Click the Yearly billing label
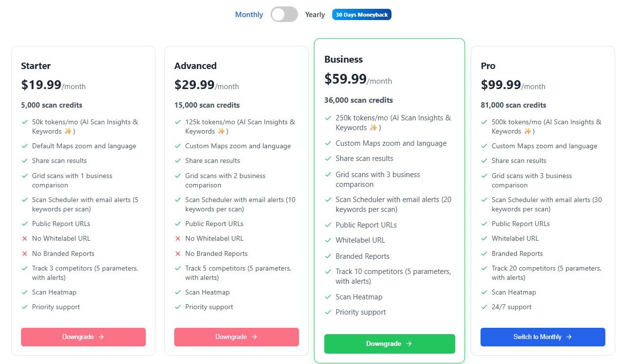The width and height of the screenshot is (621, 364). coord(315,15)
